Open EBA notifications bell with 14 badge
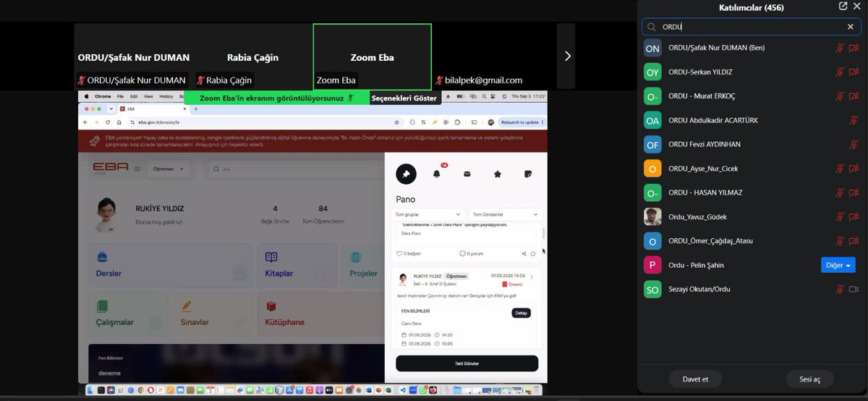 coord(437,174)
